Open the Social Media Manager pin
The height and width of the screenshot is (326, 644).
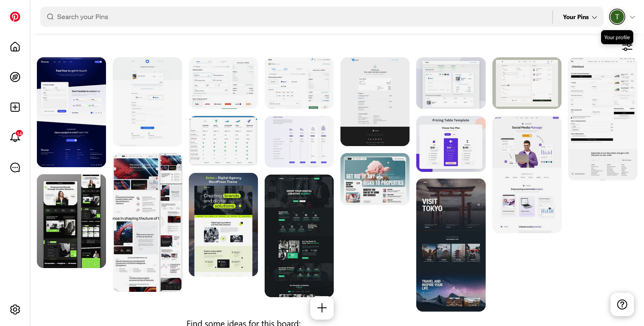tap(527, 174)
